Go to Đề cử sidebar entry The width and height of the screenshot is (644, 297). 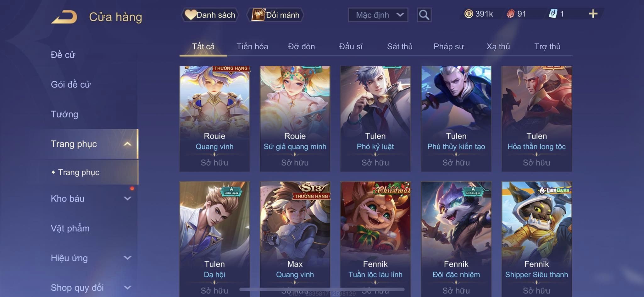pos(63,55)
